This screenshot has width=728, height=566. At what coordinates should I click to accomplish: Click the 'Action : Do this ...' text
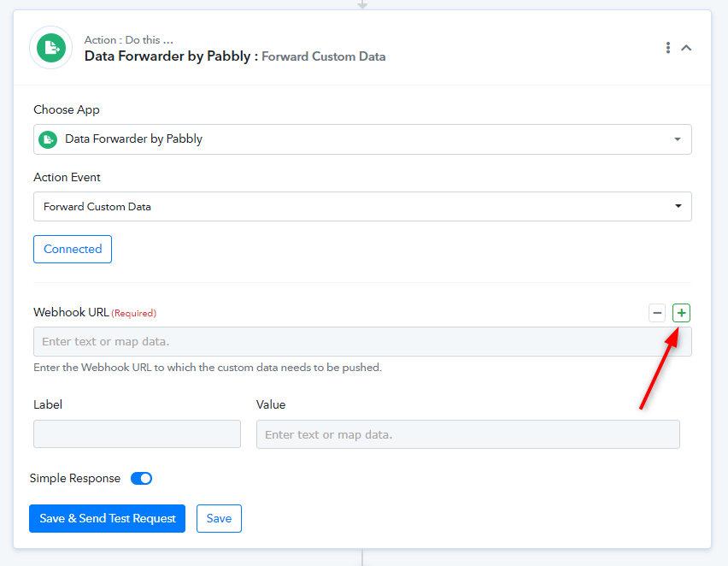pyautogui.click(x=129, y=40)
